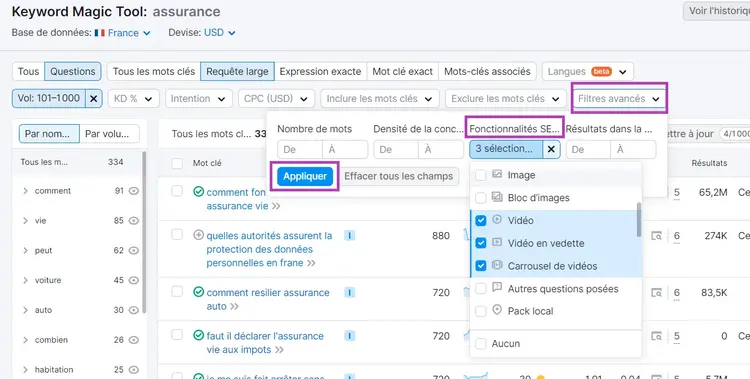Viewport: 750px width, 379px height.
Task: Select Mots-clés associés tab
Action: [x=487, y=72]
